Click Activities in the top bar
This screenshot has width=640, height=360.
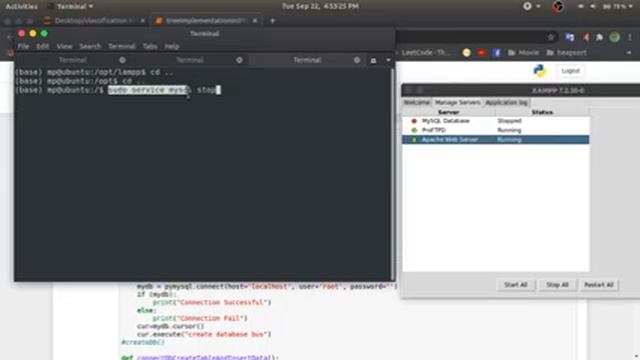click(x=22, y=6)
